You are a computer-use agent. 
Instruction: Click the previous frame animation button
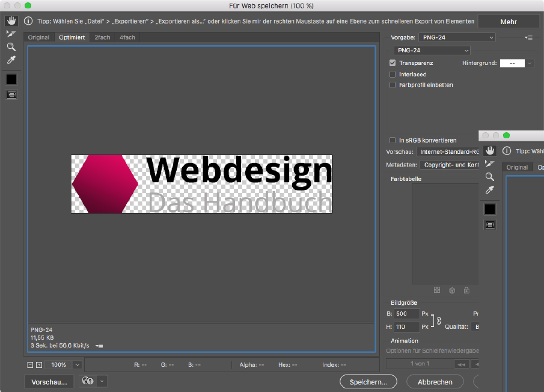pyautogui.click(x=475, y=364)
